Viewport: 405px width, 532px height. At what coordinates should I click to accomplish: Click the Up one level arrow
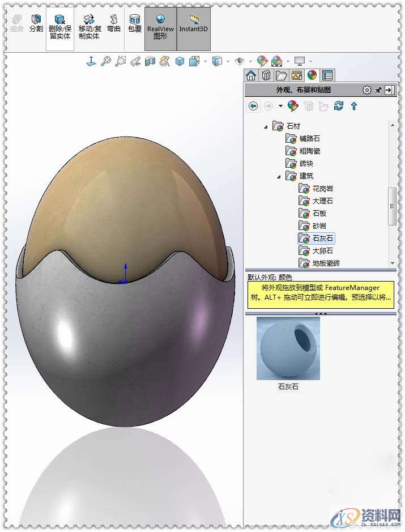tap(354, 106)
